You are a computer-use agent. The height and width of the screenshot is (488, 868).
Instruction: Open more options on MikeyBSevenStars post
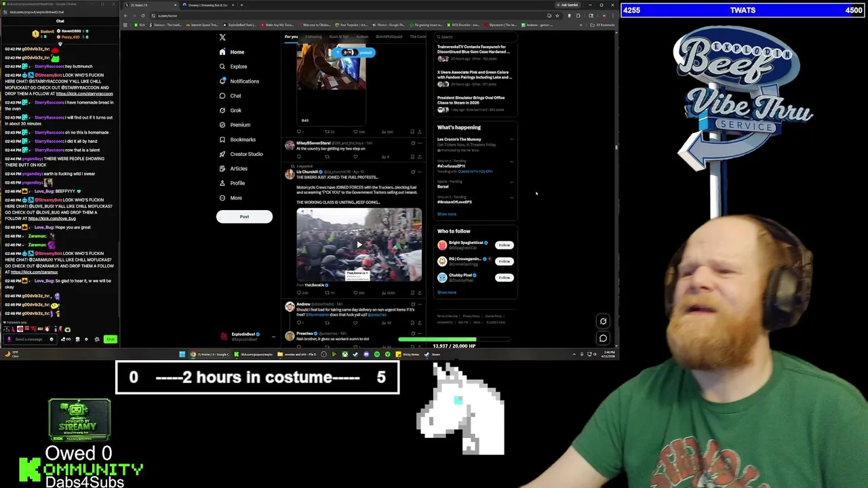420,143
